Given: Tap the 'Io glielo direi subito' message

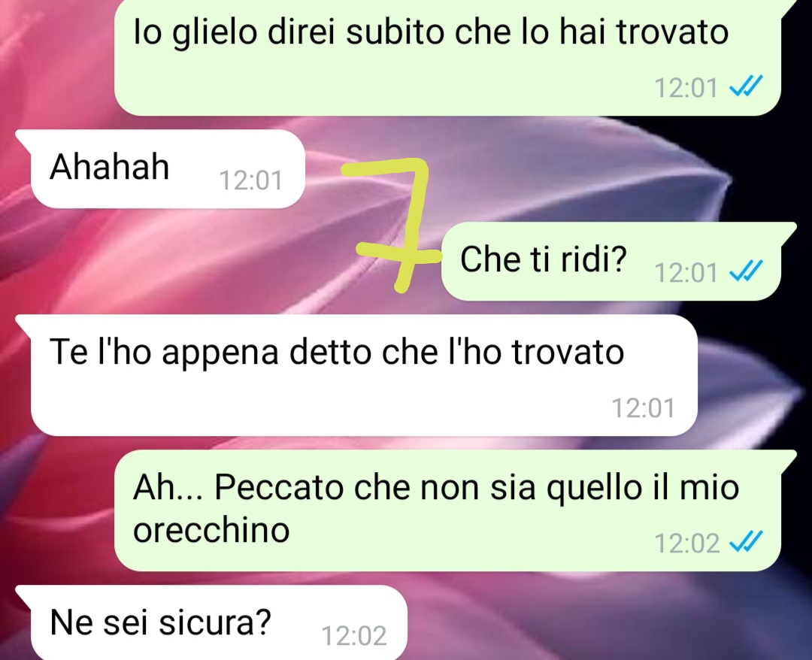Looking at the screenshot, I should [x=447, y=57].
